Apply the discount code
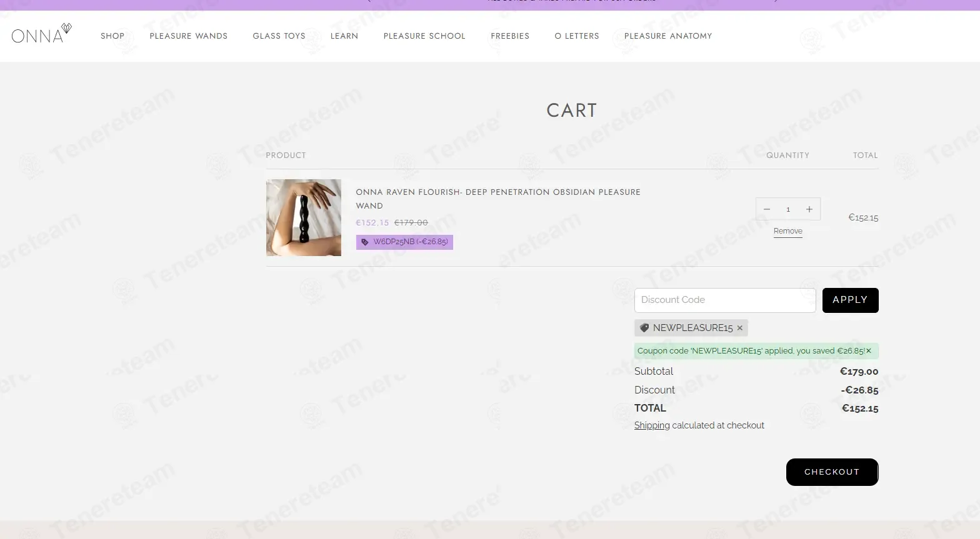This screenshot has width=980, height=539. 850,300
